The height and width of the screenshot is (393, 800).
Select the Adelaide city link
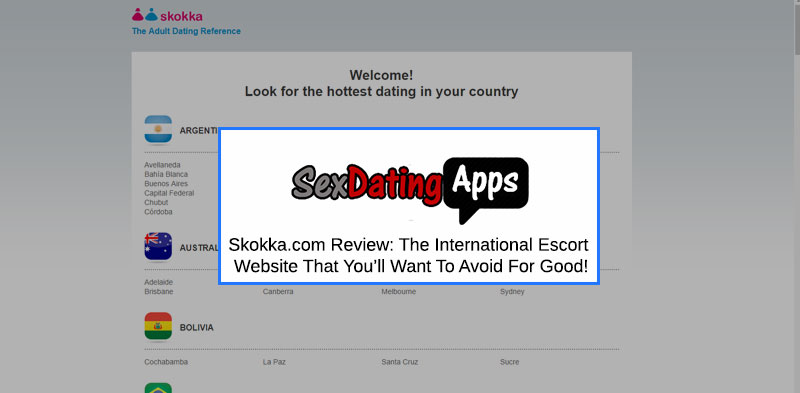coord(159,282)
